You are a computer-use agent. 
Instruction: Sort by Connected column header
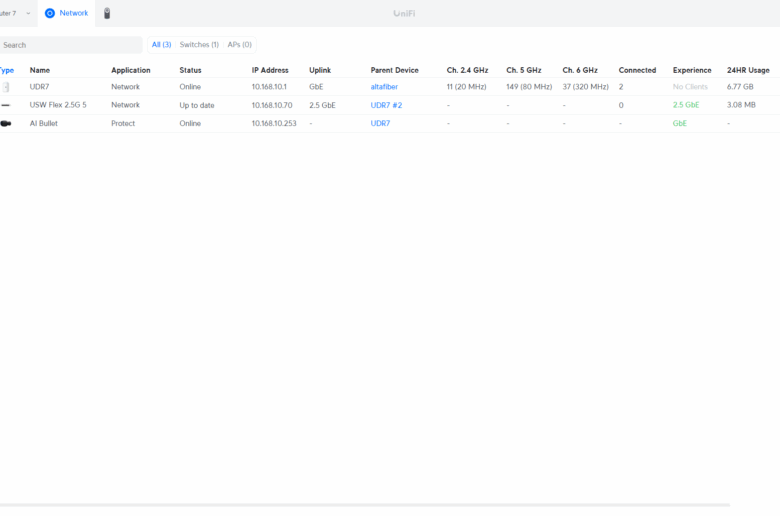pos(637,70)
